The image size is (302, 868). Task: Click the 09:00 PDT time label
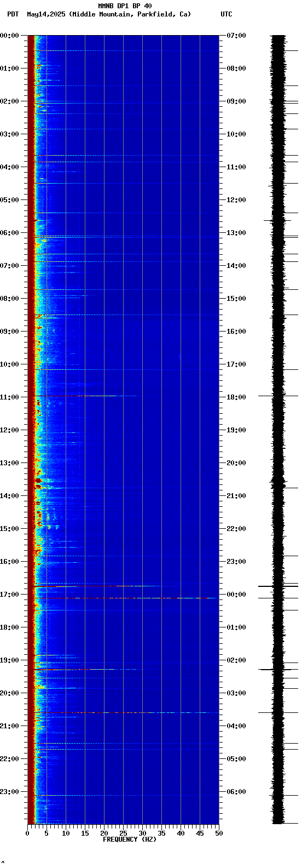click(9, 332)
